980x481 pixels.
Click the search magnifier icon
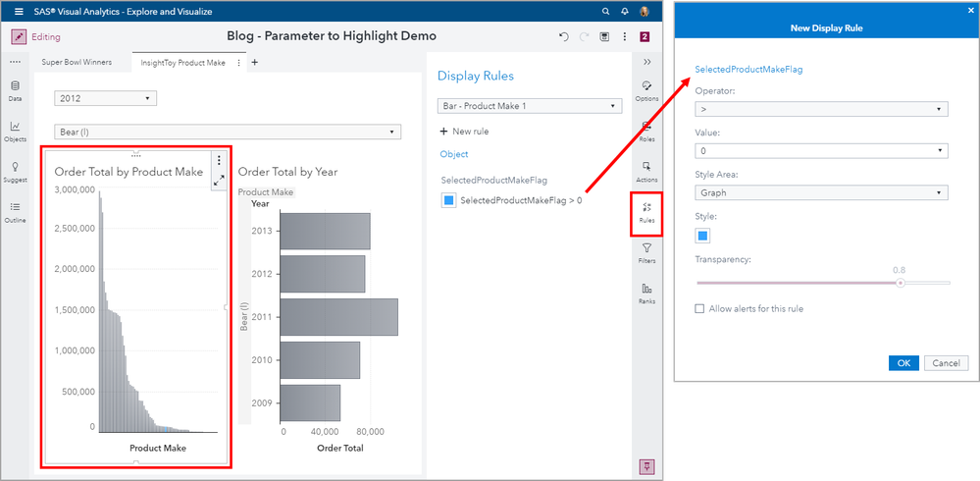pos(605,11)
